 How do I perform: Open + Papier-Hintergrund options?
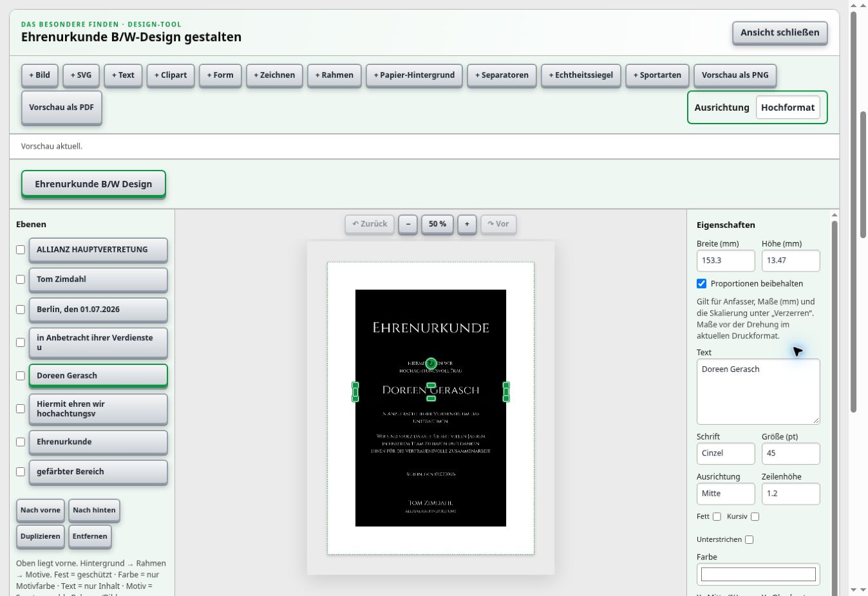coord(414,75)
